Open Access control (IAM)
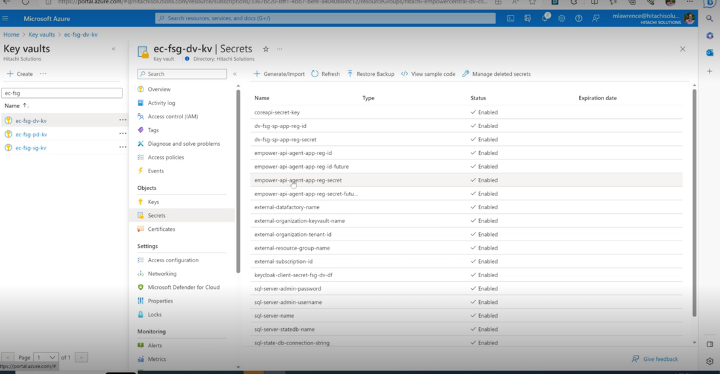The image size is (720, 374). (173, 116)
